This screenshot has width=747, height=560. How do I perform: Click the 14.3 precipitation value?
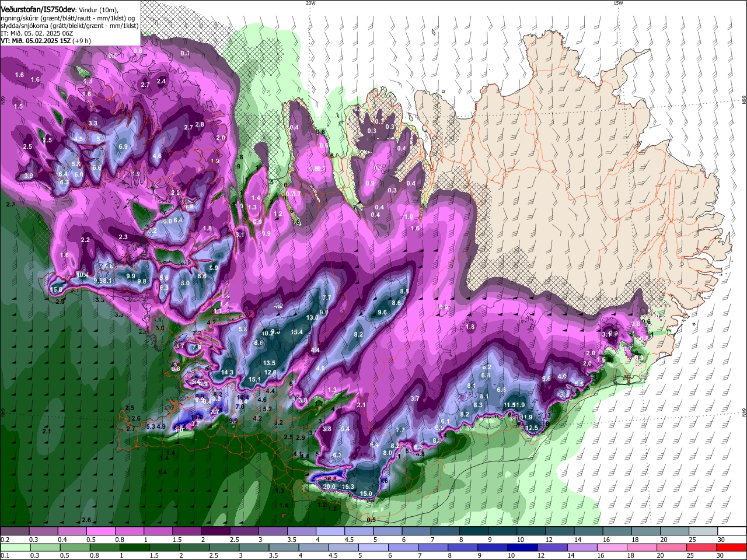click(x=228, y=372)
